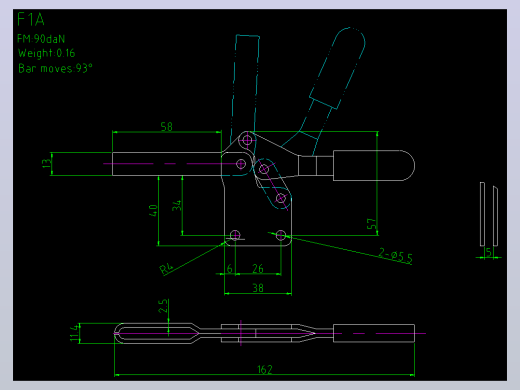Screen dimensions: 520x390
Task: Select the 38 base width dimension
Action: click(x=258, y=288)
